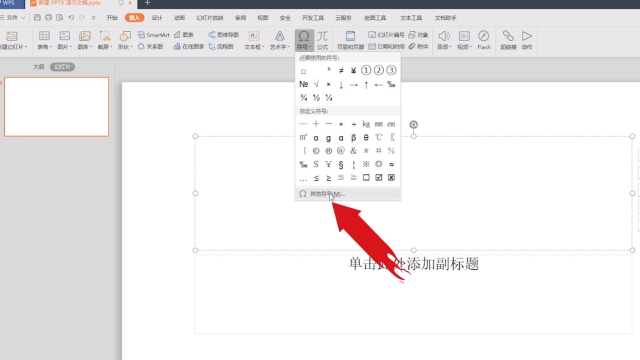The image size is (640, 360).
Task: Insert the checked box ☑ symbol
Action: (379, 178)
